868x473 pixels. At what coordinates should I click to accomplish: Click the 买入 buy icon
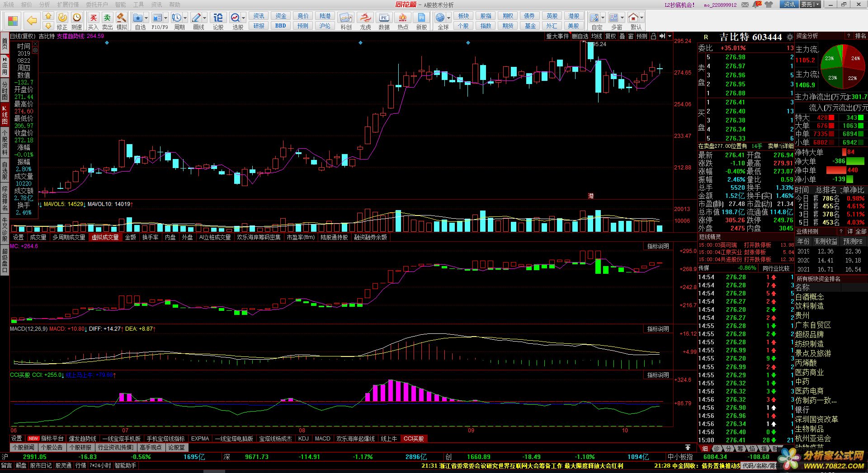93,20
